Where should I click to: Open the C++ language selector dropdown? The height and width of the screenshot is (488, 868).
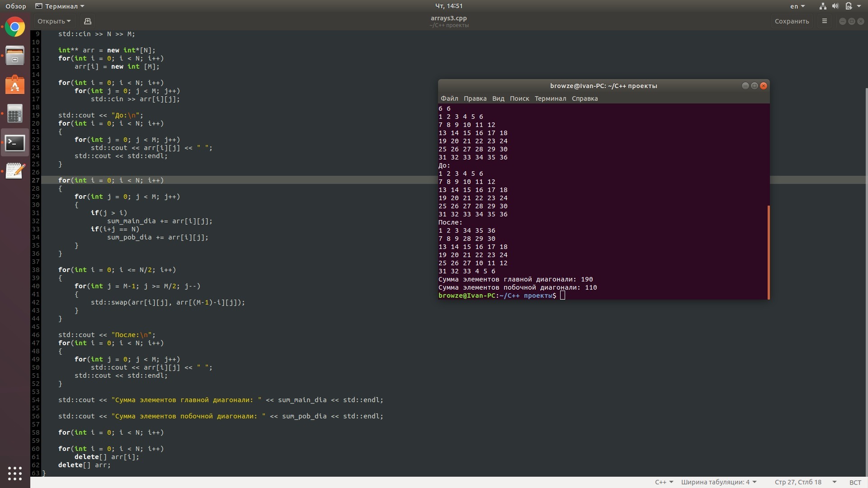tap(664, 482)
